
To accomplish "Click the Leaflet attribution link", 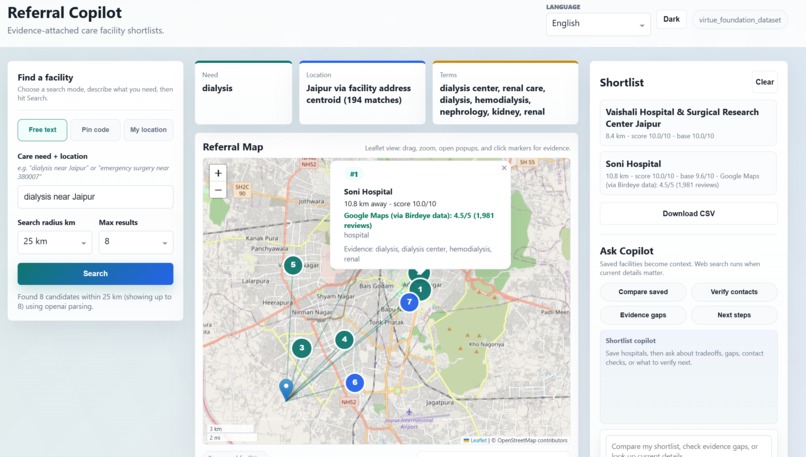I will tap(479, 441).
